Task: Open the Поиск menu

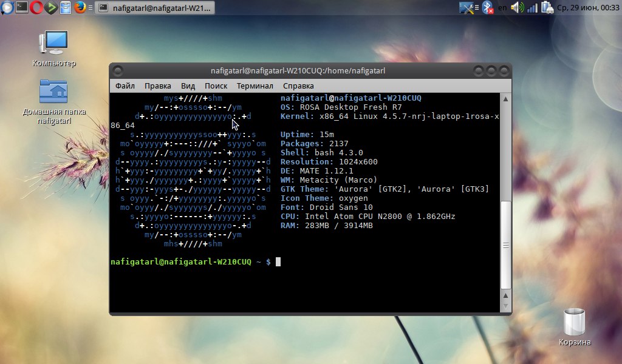Action: coord(216,86)
